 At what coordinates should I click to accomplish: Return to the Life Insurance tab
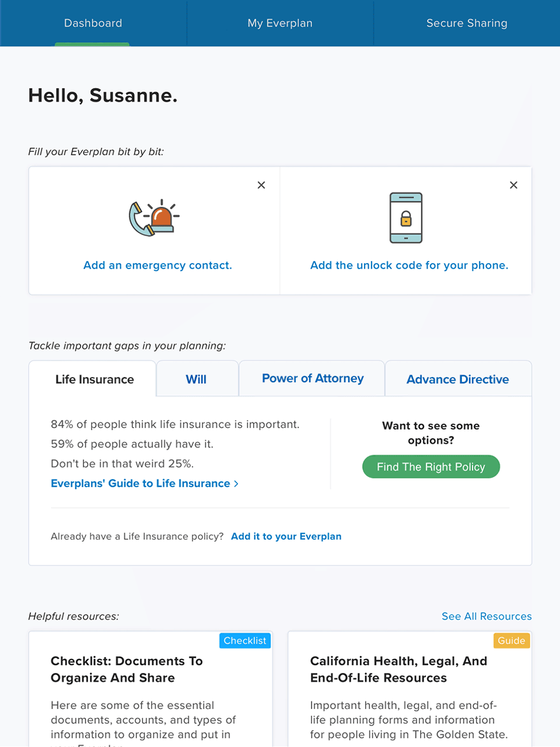94,379
